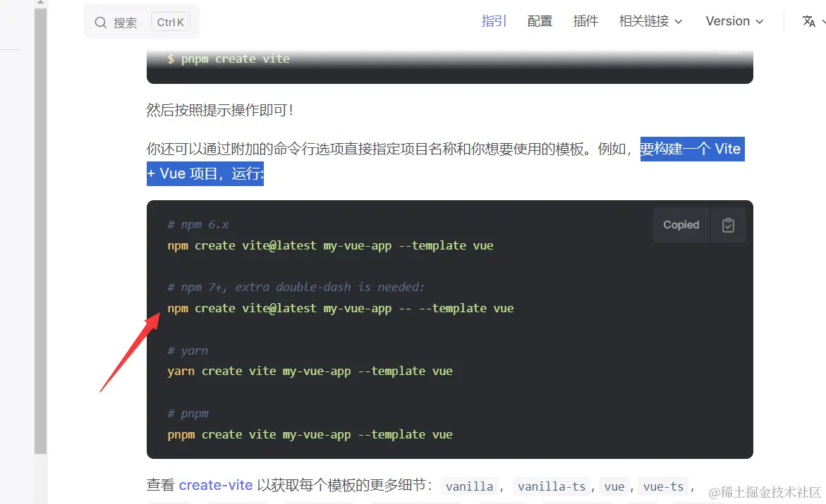Click the vue template badge

pyautogui.click(x=614, y=486)
